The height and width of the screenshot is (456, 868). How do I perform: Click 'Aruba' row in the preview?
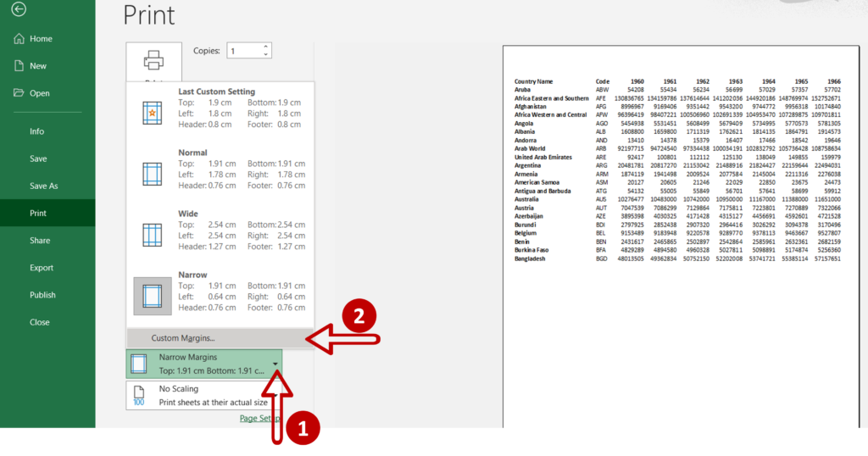[522, 90]
